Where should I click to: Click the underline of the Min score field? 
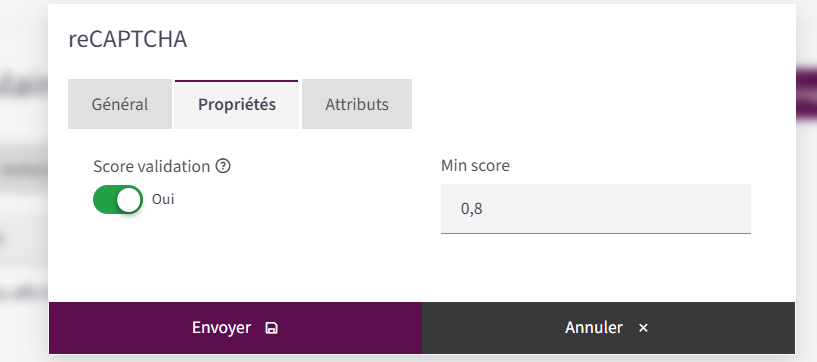click(x=596, y=233)
